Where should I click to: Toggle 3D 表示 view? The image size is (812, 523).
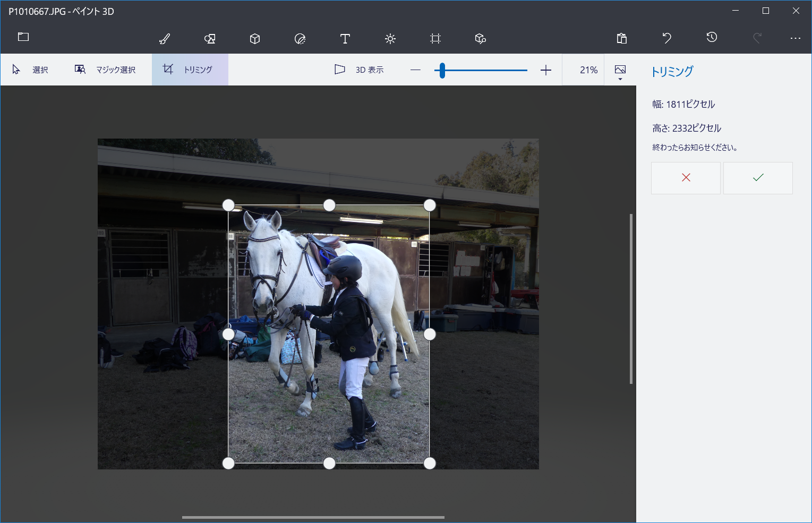360,70
